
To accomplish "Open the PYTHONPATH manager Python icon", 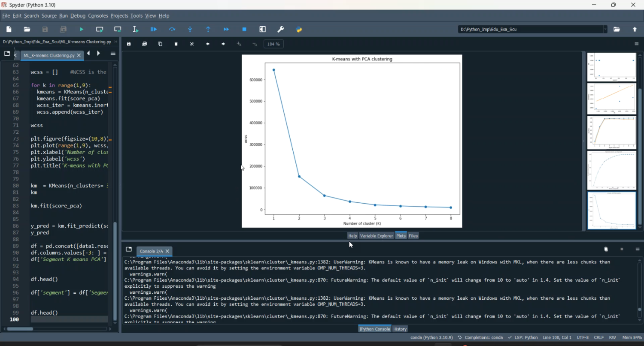I will click(x=299, y=30).
